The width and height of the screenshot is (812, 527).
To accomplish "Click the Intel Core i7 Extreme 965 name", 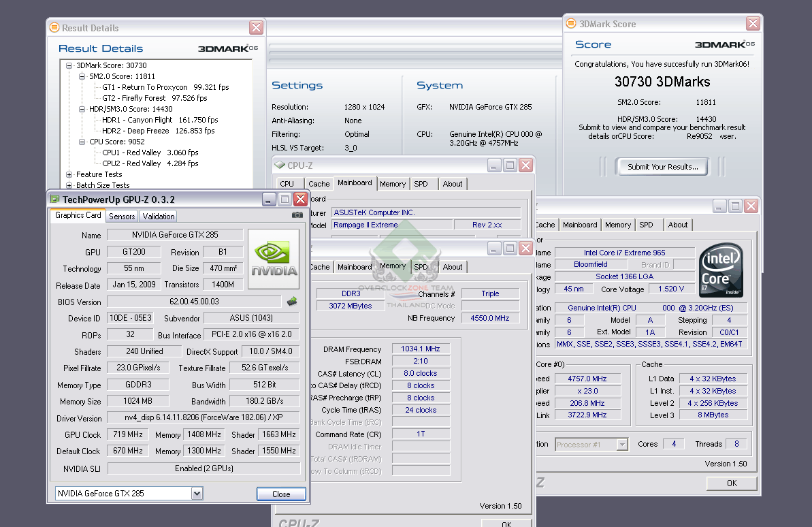I will 625,253.
